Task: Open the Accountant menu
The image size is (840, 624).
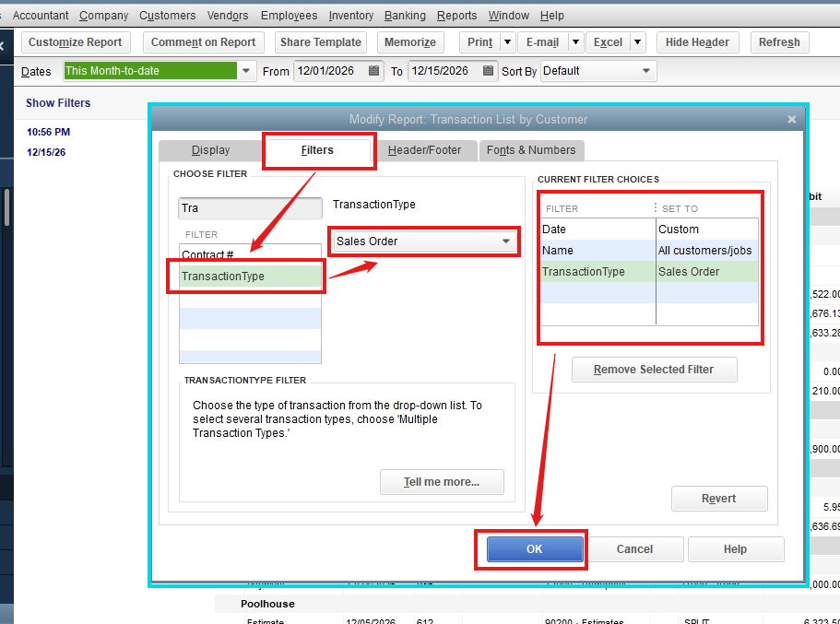Action: pyautogui.click(x=41, y=16)
